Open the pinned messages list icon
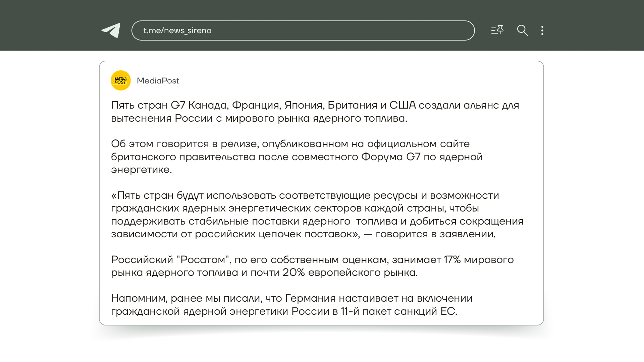Screen dimensions: 644x362 (497, 30)
